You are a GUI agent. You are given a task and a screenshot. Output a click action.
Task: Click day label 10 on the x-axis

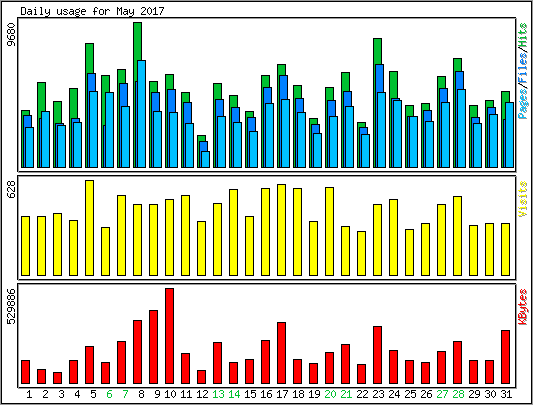coord(170,394)
